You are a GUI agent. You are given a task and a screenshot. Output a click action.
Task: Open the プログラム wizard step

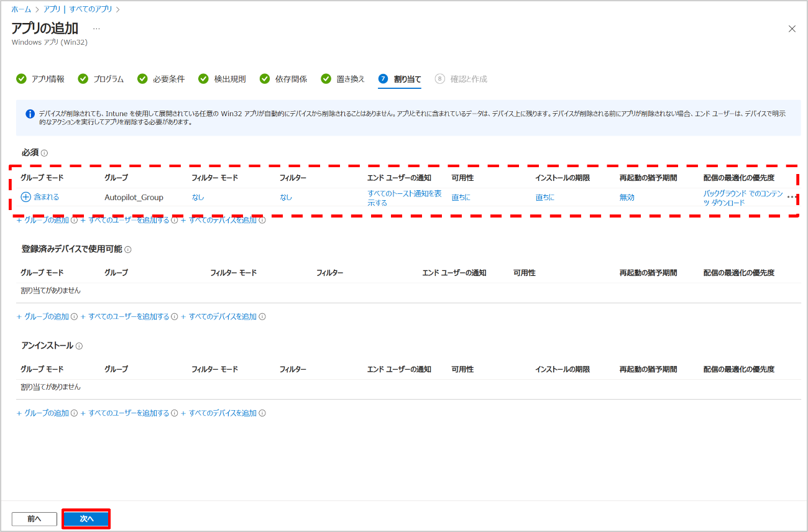tap(101, 79)
